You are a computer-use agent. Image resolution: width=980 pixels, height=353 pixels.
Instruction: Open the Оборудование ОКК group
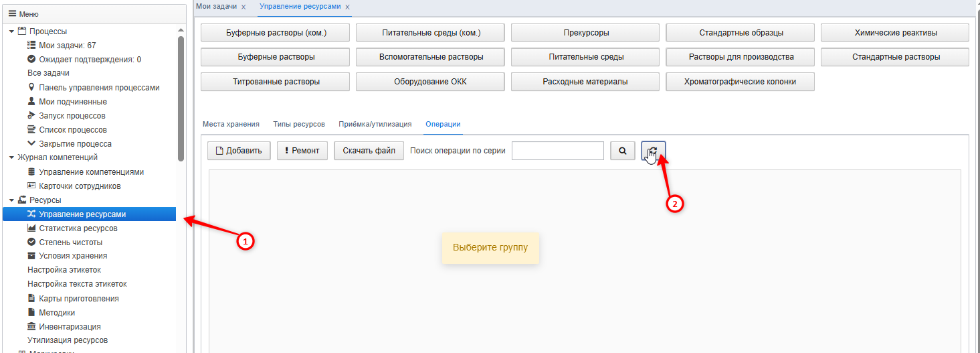[431, 82]
